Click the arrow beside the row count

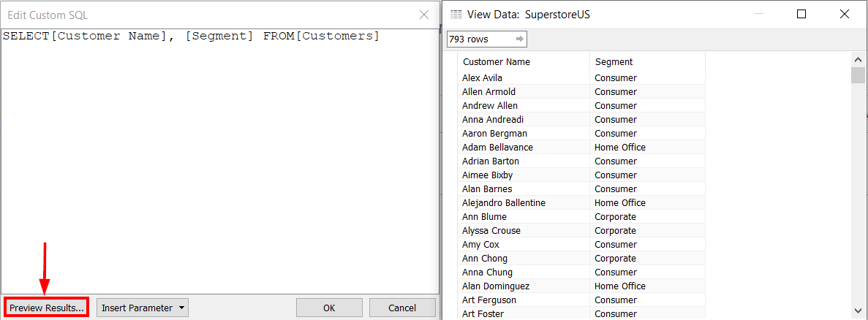click(x=519, y=39)
